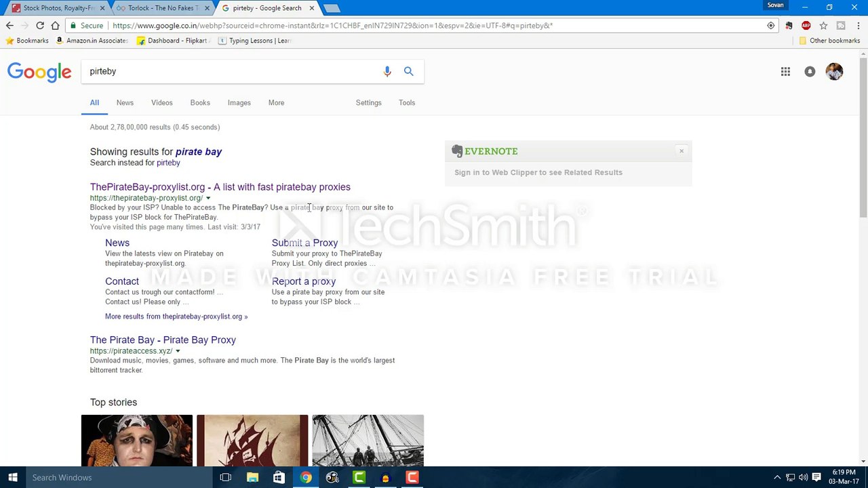Show Videos search results
Screen dimensions: 868x488
[x=161, y=103]
